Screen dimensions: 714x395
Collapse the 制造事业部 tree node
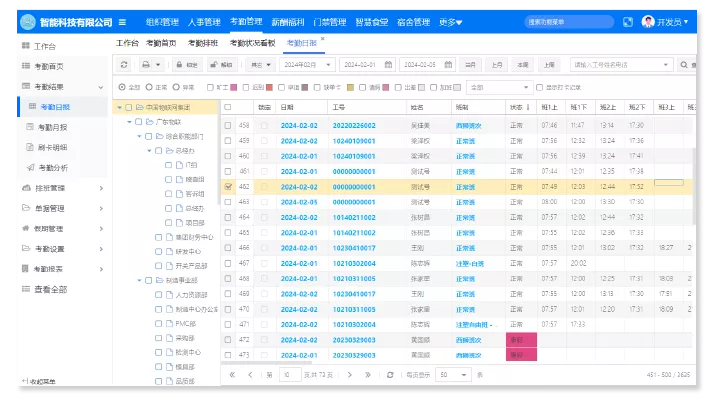139,280
